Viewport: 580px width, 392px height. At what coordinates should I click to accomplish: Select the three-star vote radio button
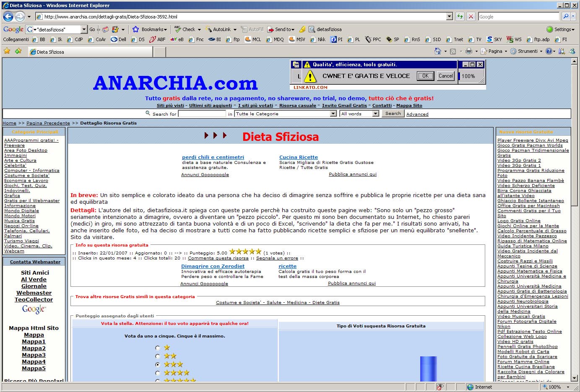[157, 364]
